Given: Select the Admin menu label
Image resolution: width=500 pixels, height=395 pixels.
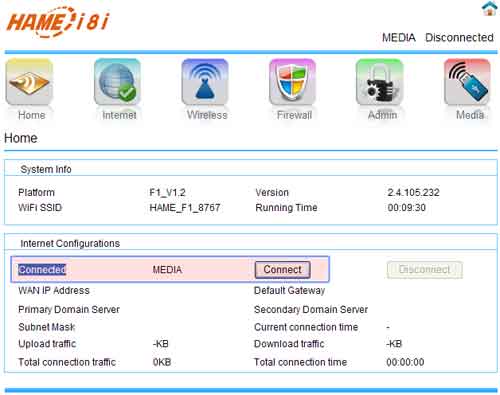Looking at the screenshot, I should (x=382, y=115).
